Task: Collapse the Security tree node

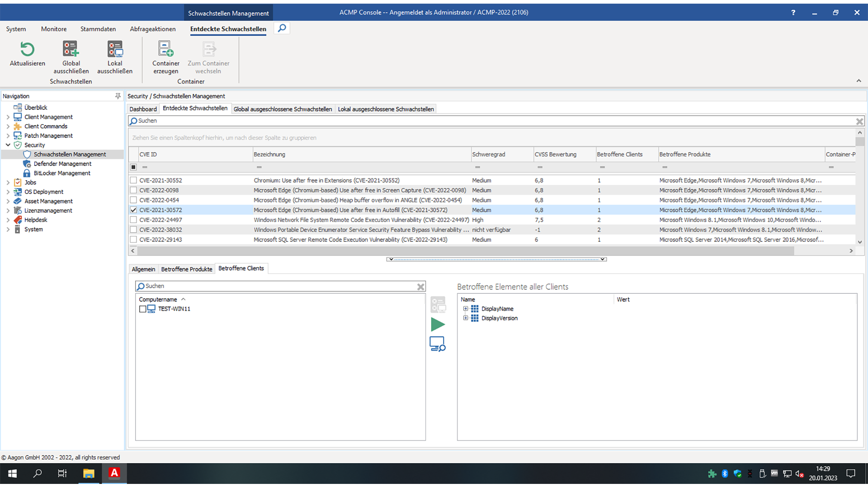Action: tap(8, 145)
